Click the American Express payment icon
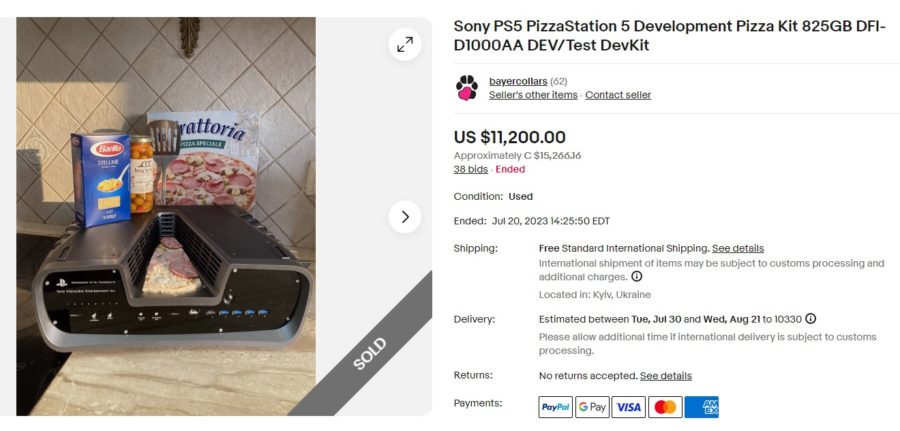Image resolution: width=900 pixels, height=431 pixels. 702,407
